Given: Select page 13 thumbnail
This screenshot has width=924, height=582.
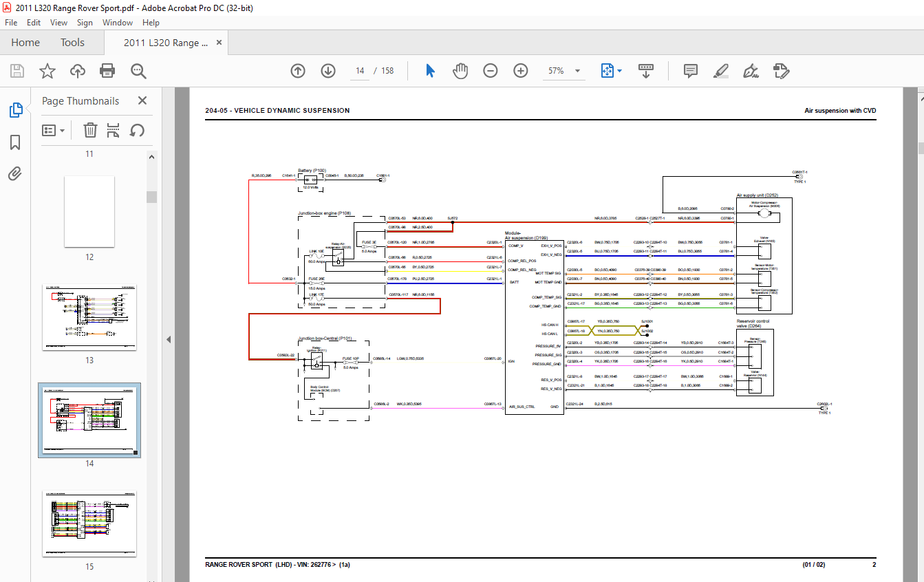Looking at the screenshot, I should (89, 317).
